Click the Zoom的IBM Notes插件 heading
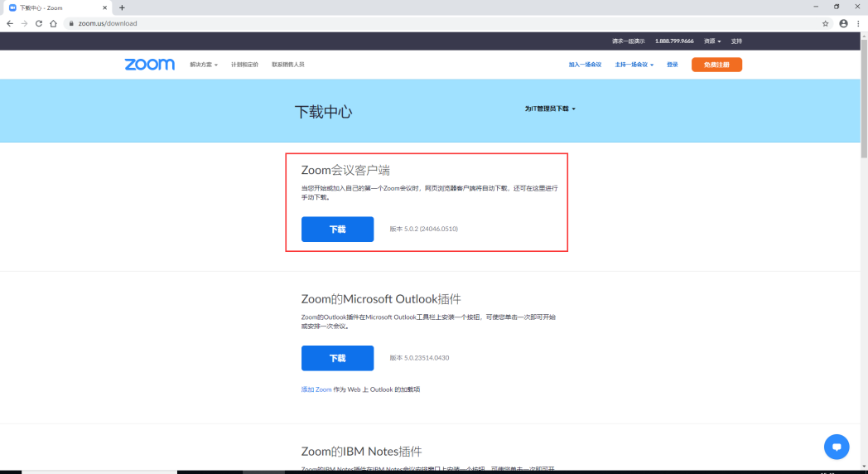The image size is (868, 474). (x=361, y=452)
